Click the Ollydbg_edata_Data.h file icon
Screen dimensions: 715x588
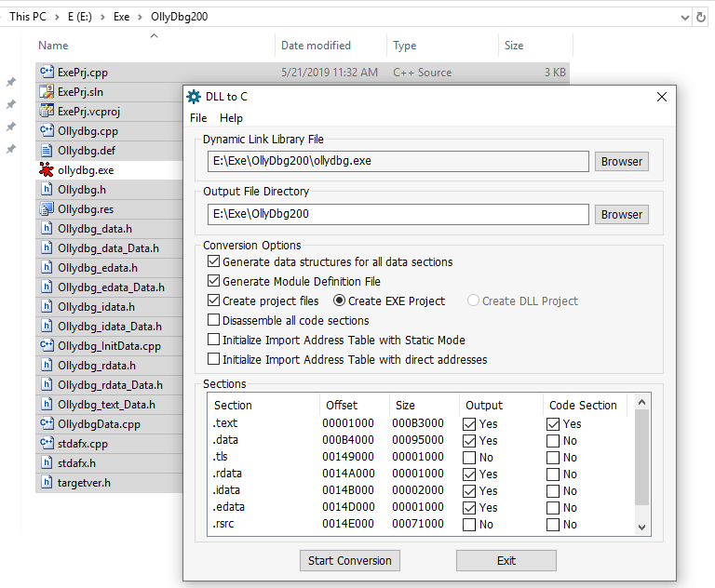click(x=47, y=287)
